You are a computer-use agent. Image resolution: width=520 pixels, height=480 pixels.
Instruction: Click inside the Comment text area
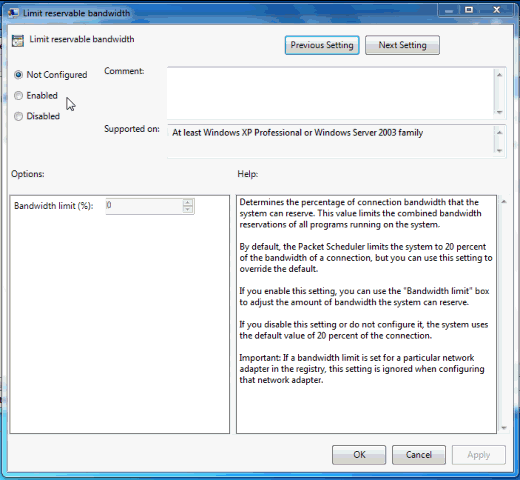(x=331, y=93)
